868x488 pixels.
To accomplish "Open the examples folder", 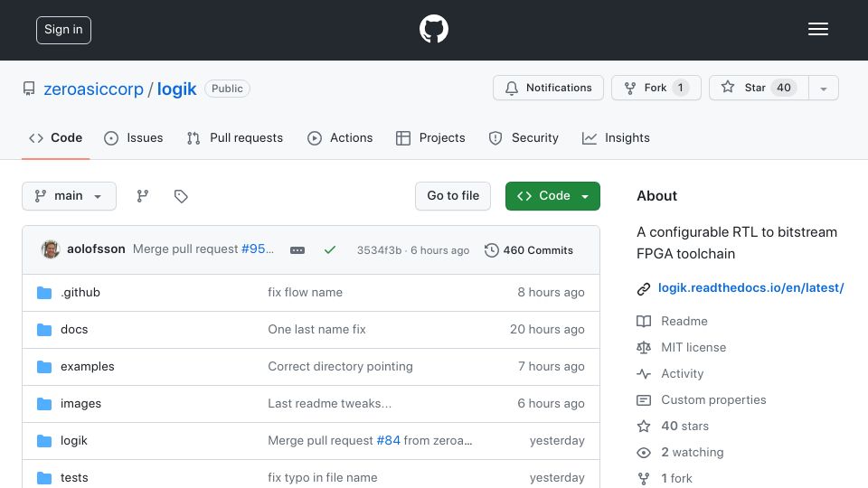I will 88,366.
